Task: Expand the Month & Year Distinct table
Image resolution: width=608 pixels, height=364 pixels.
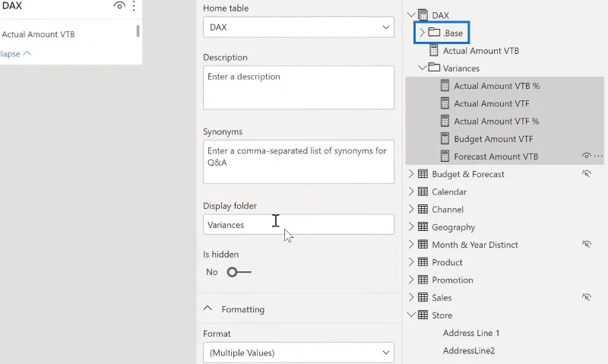Action: 411,245
